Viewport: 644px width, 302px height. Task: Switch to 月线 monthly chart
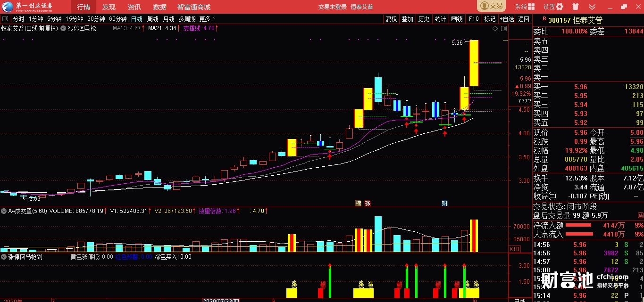tap(168, 19)
